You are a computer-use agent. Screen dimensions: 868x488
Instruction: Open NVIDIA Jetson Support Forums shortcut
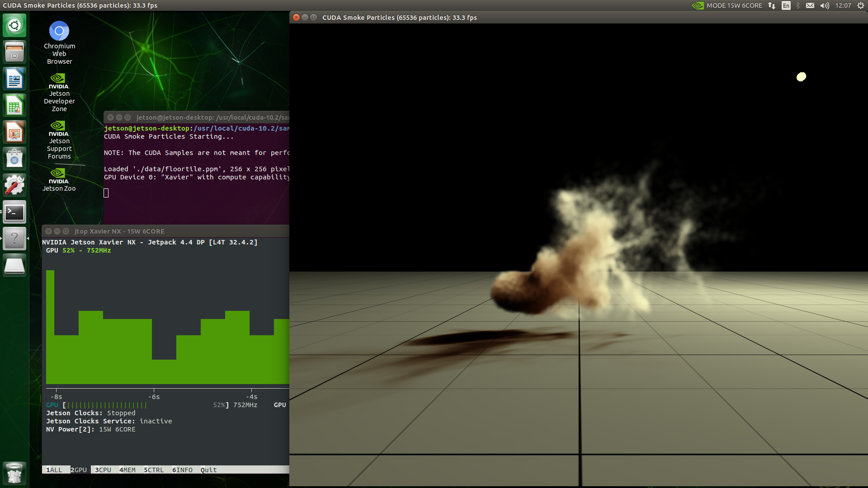[x=59, y=140]
